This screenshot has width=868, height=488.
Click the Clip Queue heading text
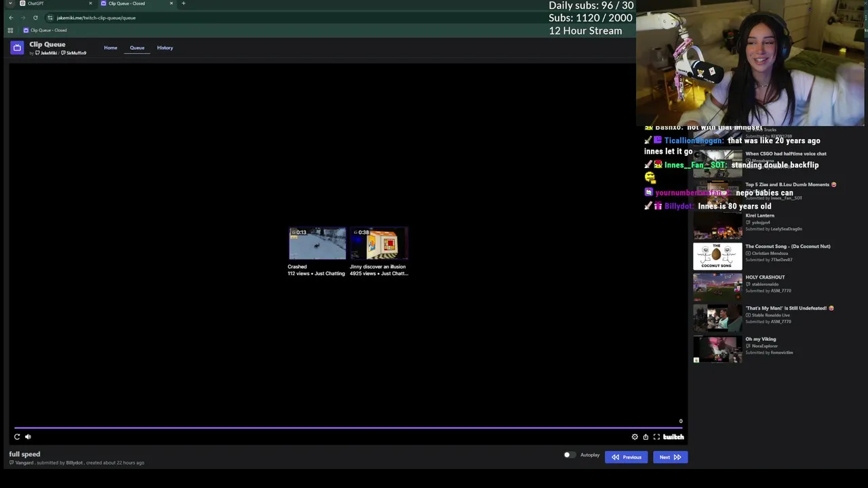(47, 45)
